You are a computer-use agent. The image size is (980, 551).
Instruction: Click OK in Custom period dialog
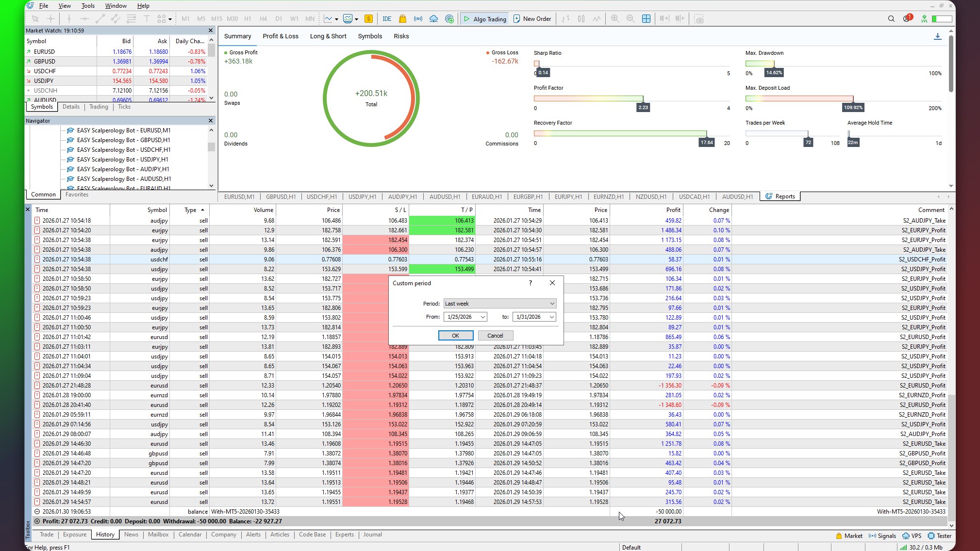pos(456,336)
